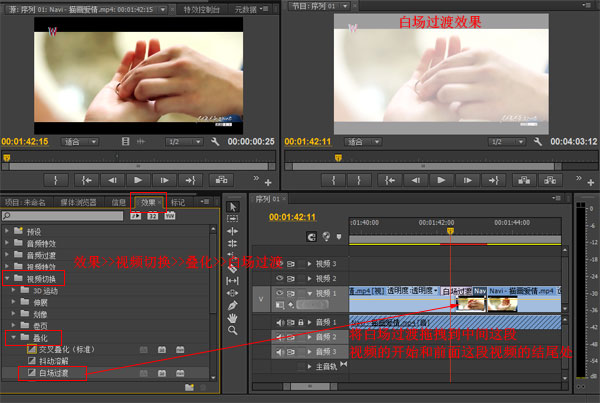Click Extract button in program monitor

click(x=550, y=180)
